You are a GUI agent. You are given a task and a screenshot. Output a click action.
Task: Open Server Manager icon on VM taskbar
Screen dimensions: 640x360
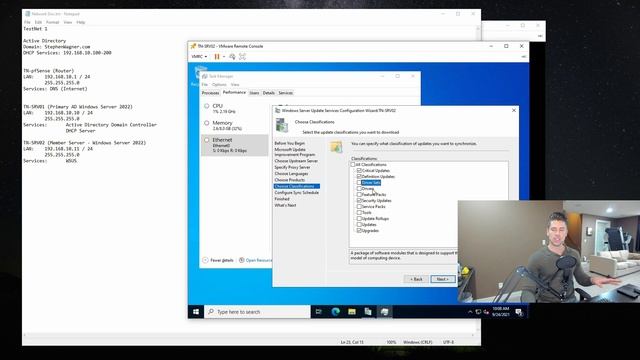(x=368, y=312)
